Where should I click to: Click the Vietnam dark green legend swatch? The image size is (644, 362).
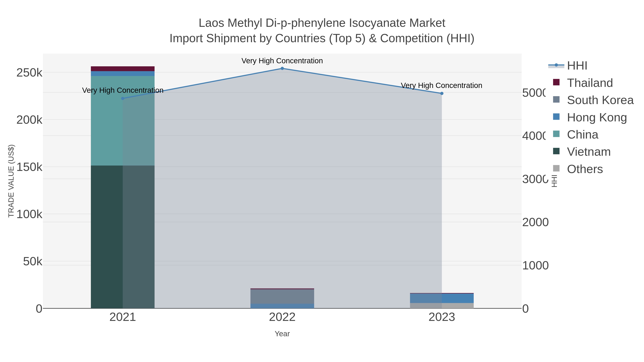tap(556, 151)
